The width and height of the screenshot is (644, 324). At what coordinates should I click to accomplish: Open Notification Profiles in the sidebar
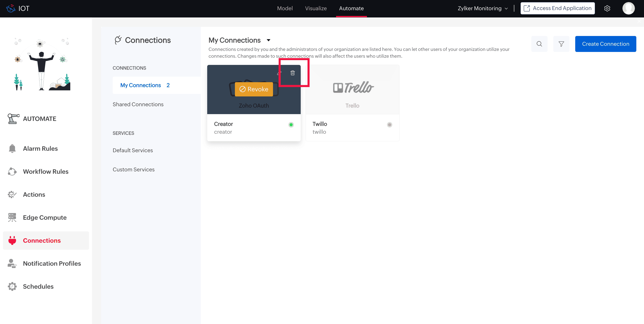click(x=52, y=264)
